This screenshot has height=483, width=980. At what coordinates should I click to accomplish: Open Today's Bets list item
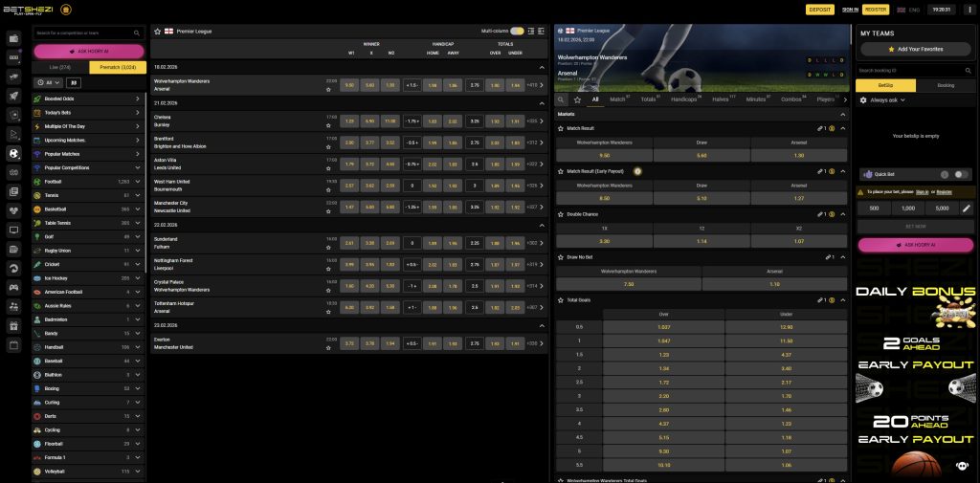(88, 113)
